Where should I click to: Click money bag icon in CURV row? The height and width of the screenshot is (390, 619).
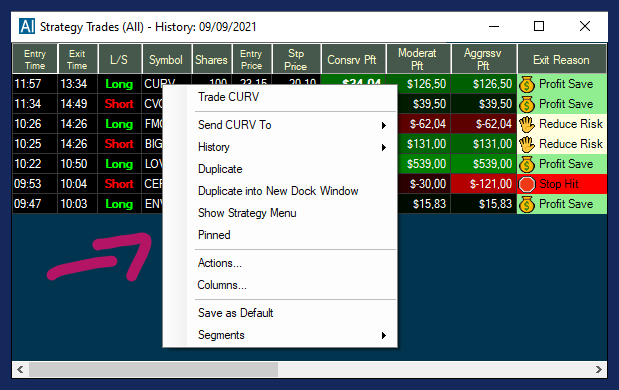point(527,84)
